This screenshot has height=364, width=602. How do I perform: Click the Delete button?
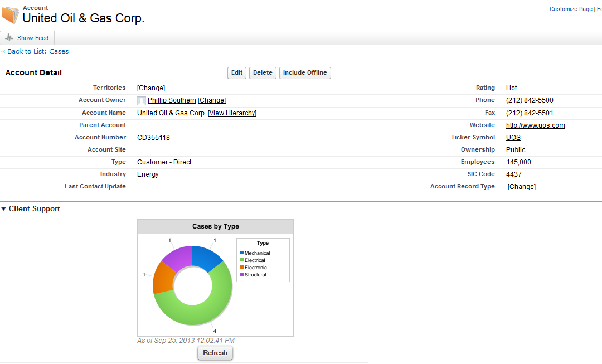[263, 73]
